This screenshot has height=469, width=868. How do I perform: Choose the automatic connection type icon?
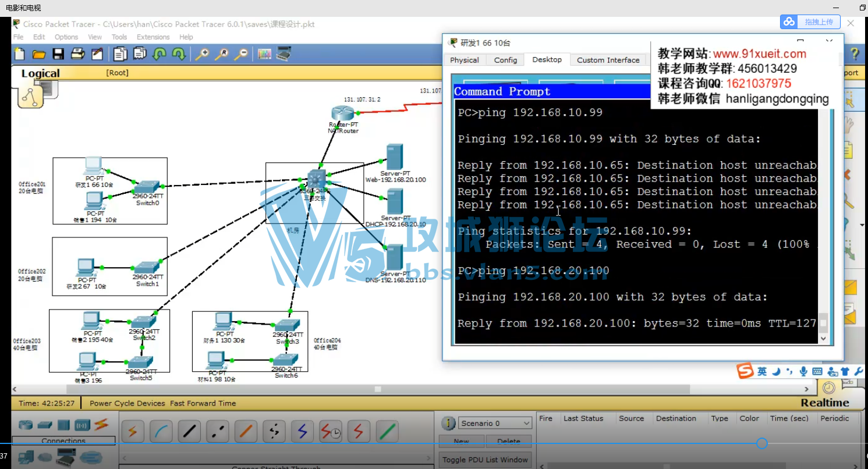(133, 432)
